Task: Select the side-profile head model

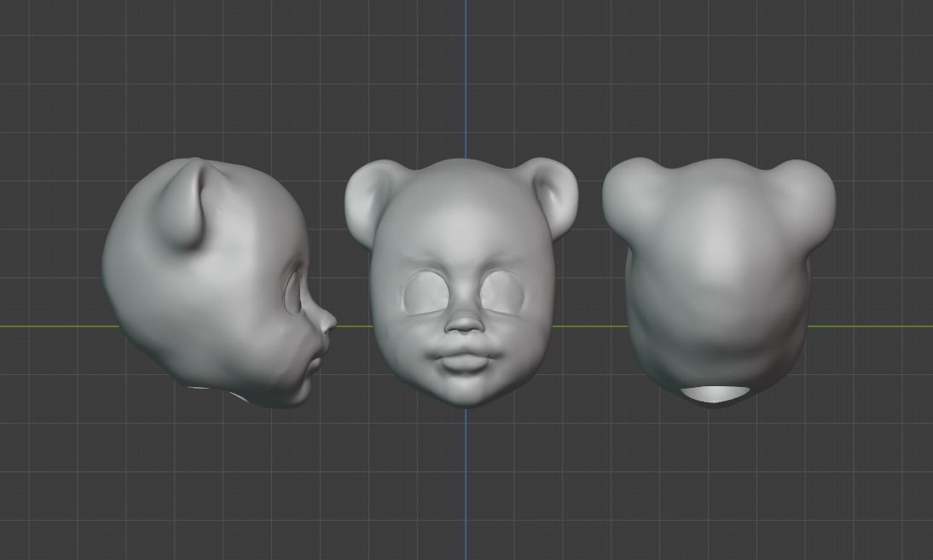Action: click(218, 283)
